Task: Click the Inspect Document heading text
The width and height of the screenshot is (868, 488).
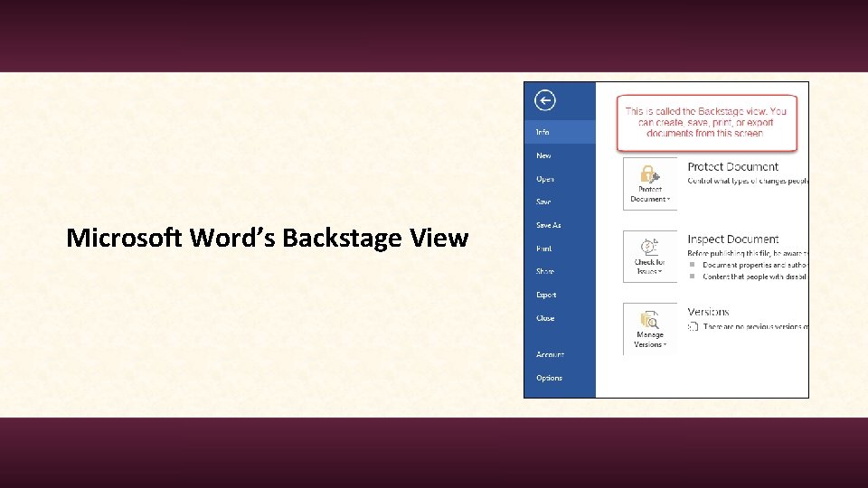Action: (x=733, y=239)
